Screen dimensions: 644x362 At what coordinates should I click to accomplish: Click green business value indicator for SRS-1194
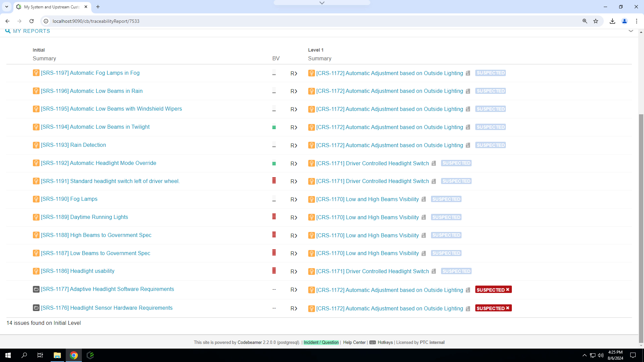(x=274, y=127)
